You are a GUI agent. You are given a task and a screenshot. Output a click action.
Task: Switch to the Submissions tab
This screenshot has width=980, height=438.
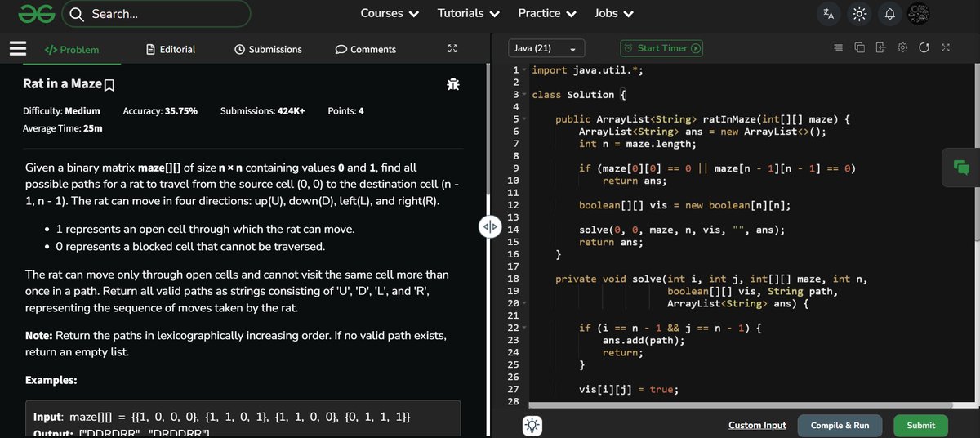(x=268, y=49)
